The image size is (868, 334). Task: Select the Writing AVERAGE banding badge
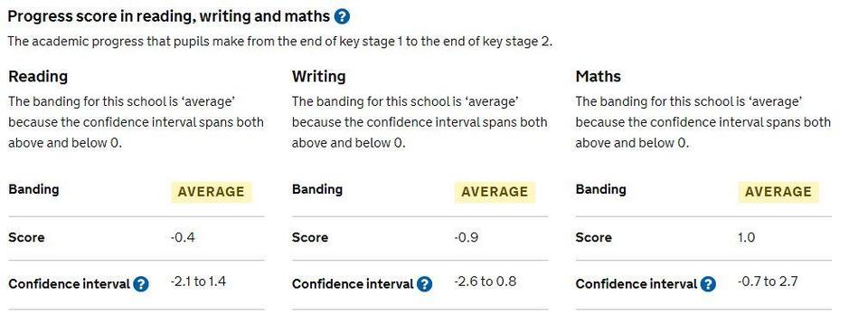click(495, 192)
